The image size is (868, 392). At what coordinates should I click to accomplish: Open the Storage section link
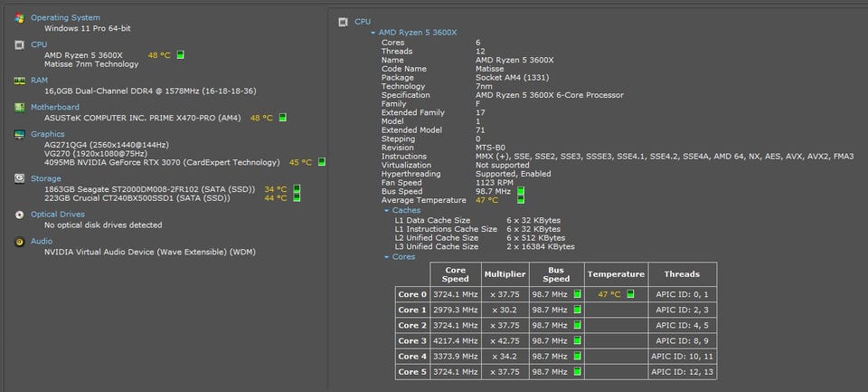pyautogui.click(x=45, y=179)
